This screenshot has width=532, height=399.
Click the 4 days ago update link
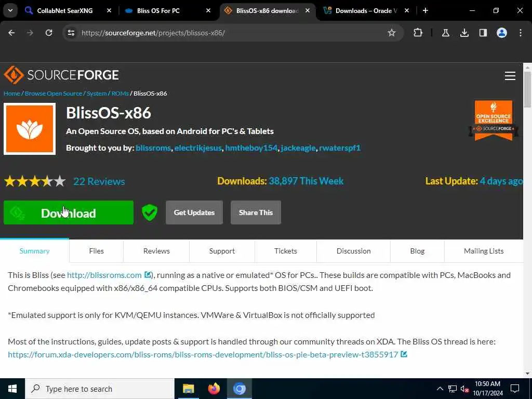501,181
